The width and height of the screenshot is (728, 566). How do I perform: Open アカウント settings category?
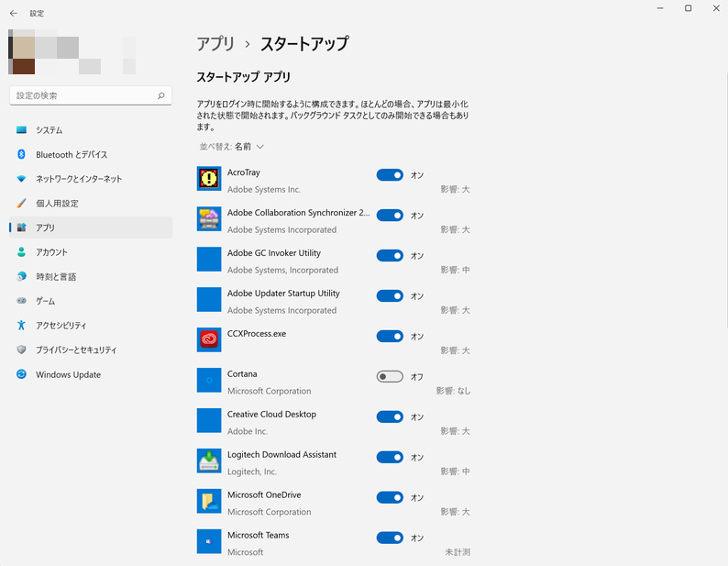pyautogui.click(x=91, y=252)
